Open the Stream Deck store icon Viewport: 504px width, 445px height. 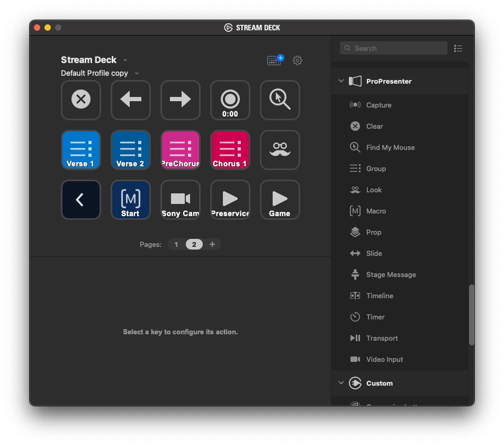(x=275, y=60)
